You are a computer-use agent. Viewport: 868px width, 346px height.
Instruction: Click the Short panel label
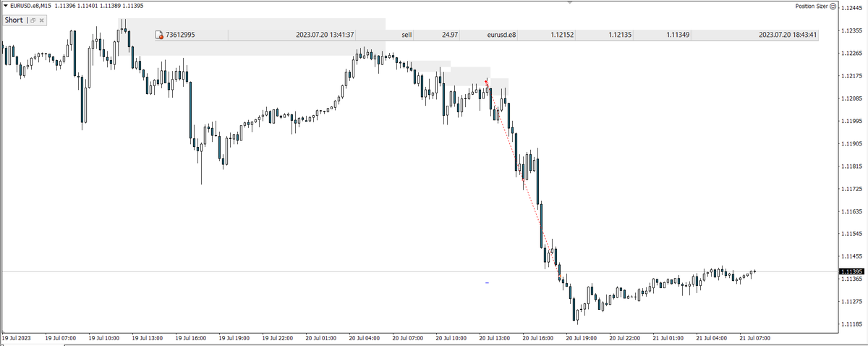point(14,20)
